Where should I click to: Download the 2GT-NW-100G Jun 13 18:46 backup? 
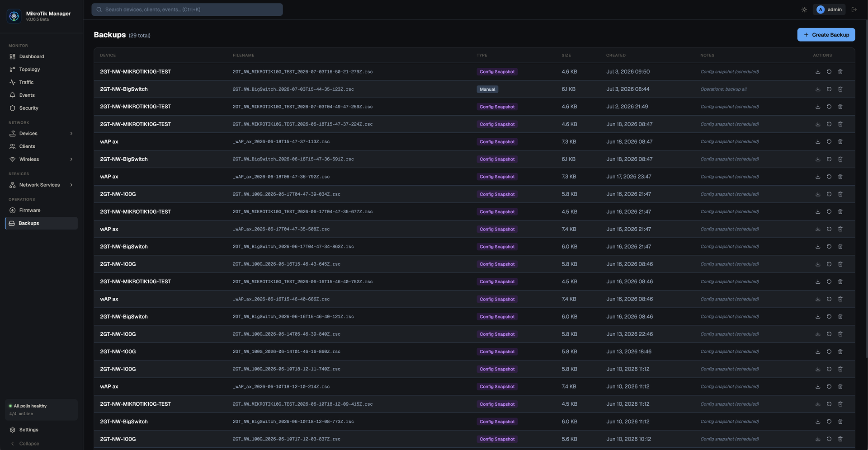(x=818, y=352)
